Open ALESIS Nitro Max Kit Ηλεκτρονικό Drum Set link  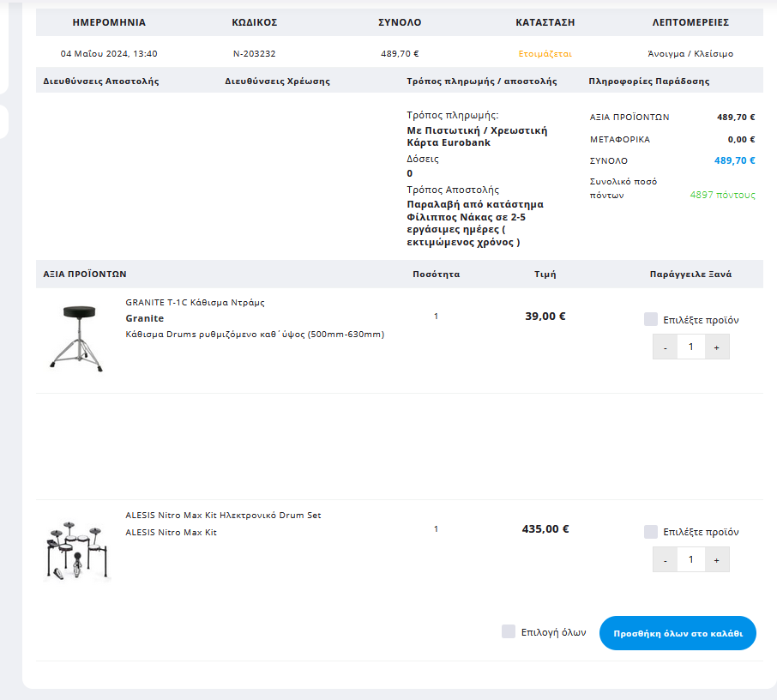223,515
